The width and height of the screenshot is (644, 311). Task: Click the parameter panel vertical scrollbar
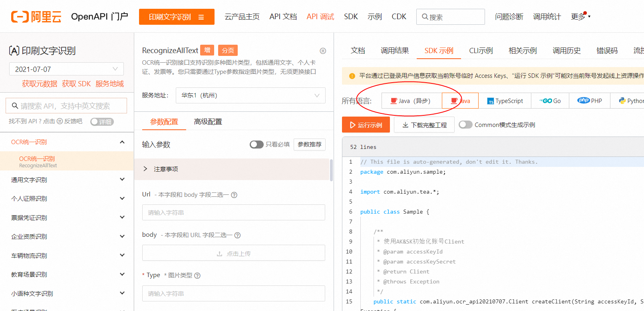click(x=331, y=170)
